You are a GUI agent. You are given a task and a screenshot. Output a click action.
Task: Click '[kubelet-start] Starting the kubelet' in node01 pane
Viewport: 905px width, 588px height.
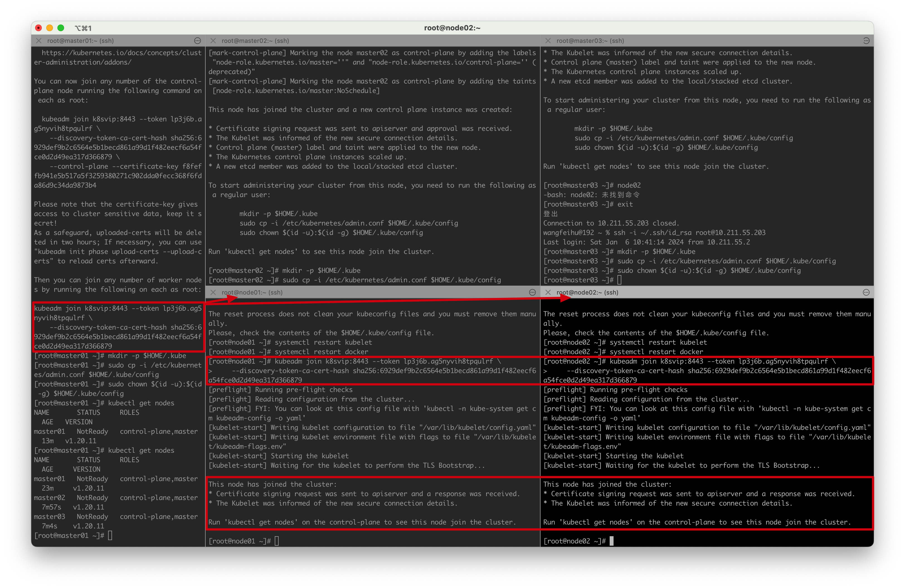click(x=278, y=456)
